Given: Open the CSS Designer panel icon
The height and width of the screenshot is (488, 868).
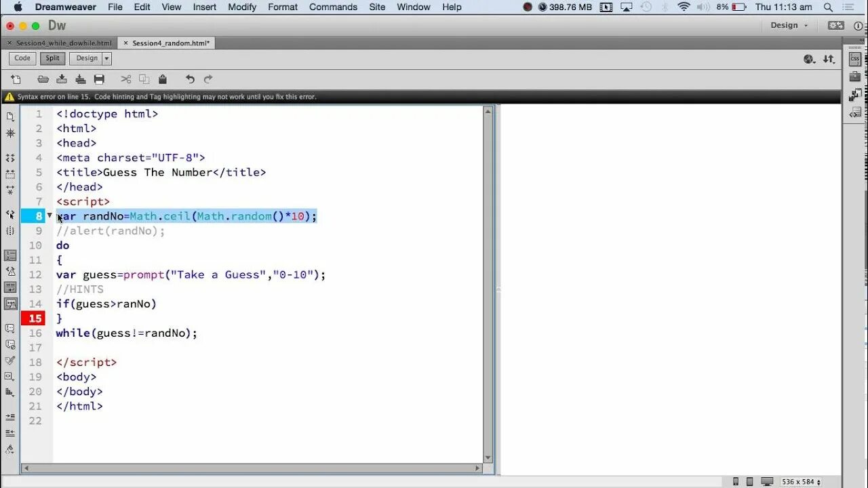Looking at the screenshot, I should (x=855, y=58).
